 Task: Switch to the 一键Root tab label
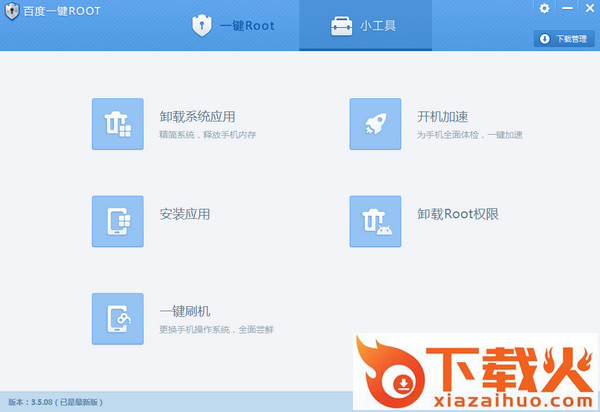(x=247, y=26)
